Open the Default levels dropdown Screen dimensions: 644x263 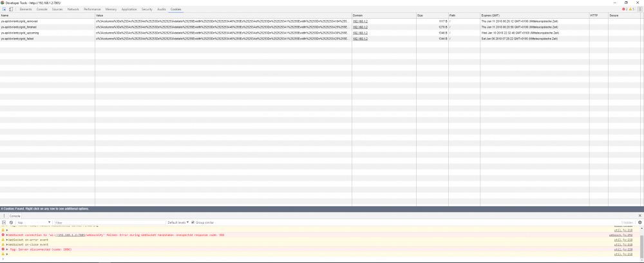pos(178,222)
